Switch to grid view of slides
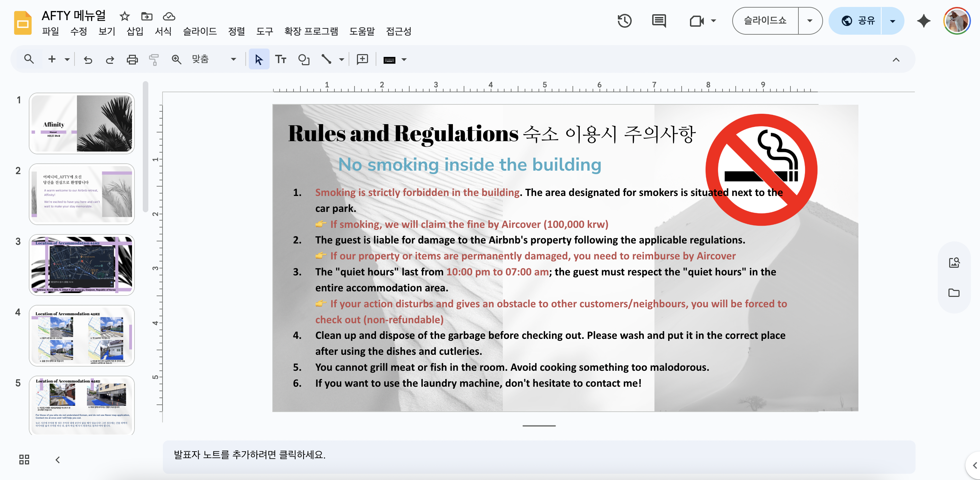The image size is (980, 480). [24, 460]
